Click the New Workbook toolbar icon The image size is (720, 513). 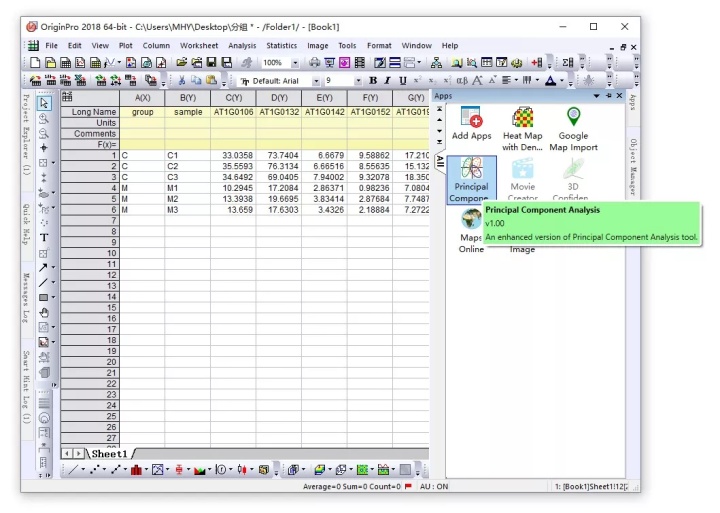(66, 62)
